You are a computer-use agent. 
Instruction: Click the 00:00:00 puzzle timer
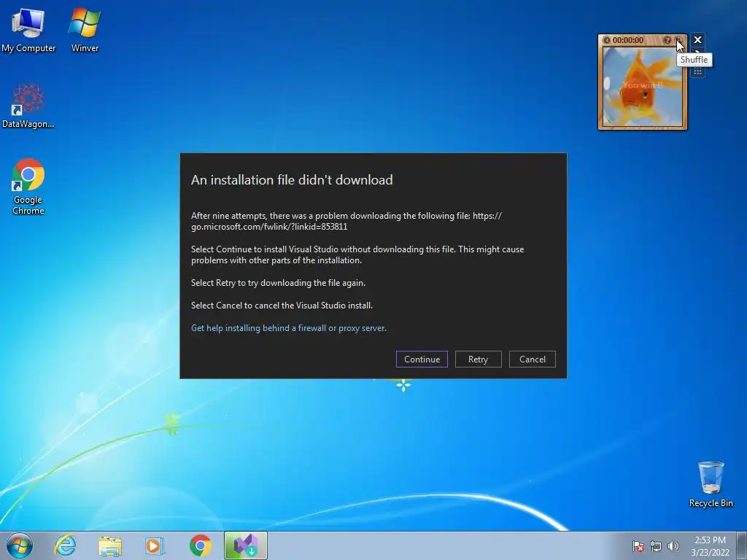tap(628, 40)
